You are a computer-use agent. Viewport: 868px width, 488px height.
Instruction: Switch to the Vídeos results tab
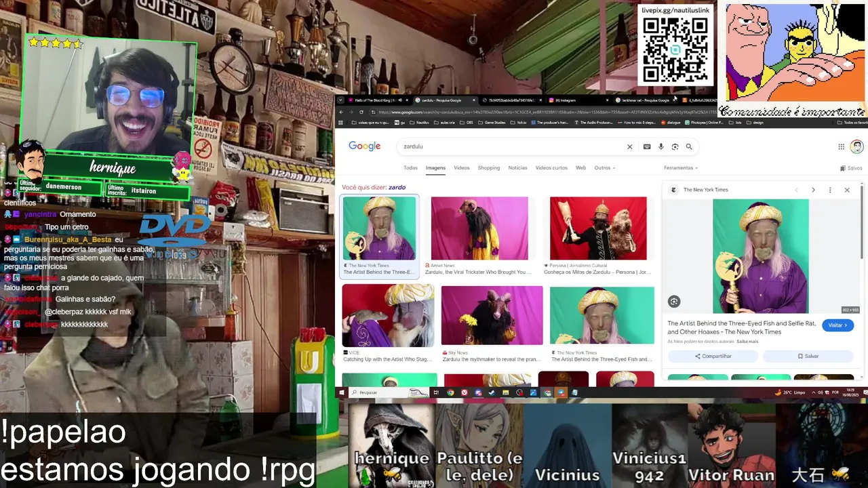coord(462,168)
